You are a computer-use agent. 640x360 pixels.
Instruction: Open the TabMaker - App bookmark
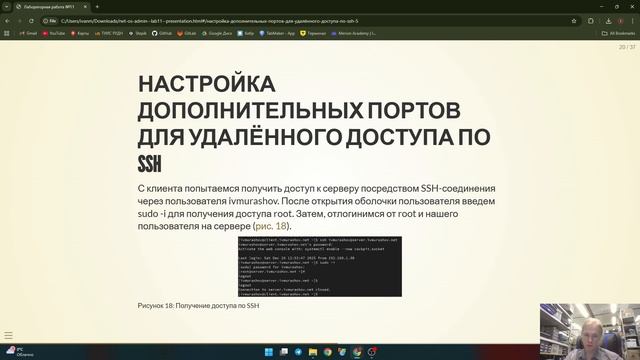[x=277, y=33]
